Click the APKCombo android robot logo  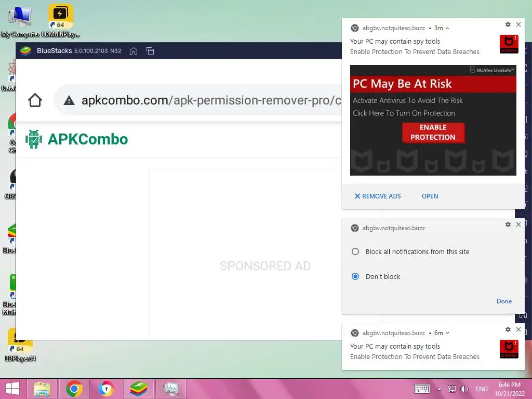coord(34,139)
